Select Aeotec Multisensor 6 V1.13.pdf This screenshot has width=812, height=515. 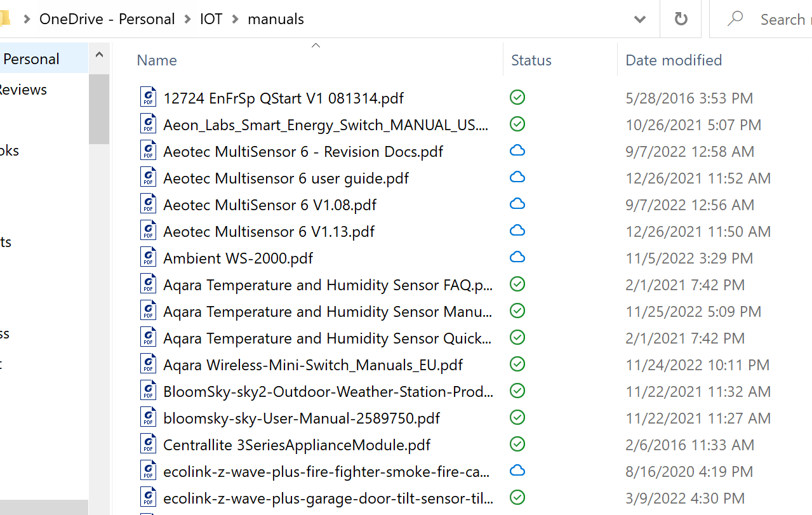[269, 232]
